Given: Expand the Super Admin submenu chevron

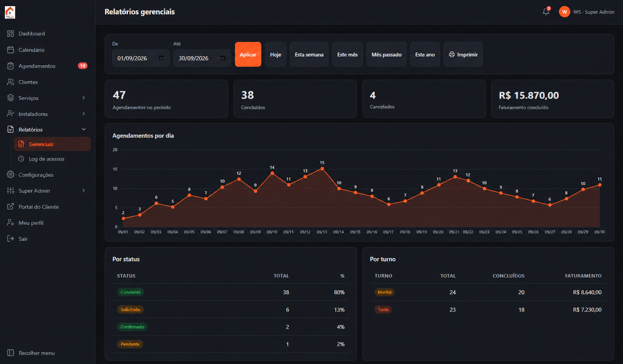Looking at the screenshot, I should 84,191.
